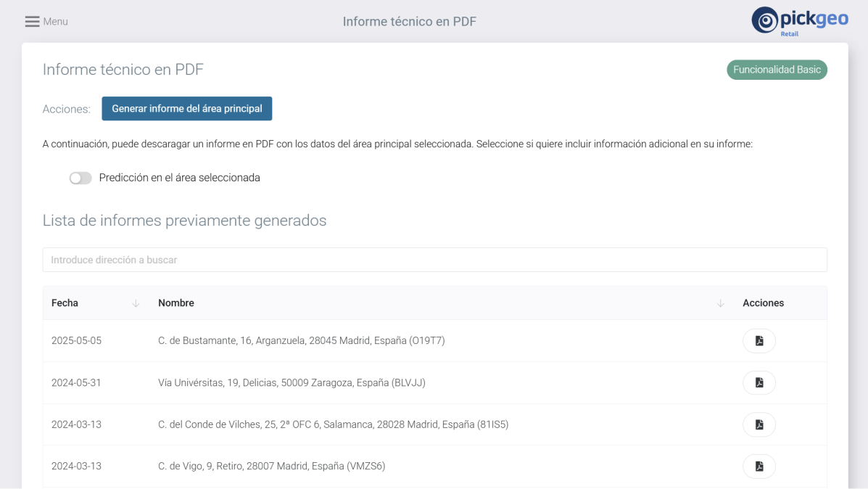
Task: Click Vía Univérsitas, 19 report name
Action: [292, 382]
